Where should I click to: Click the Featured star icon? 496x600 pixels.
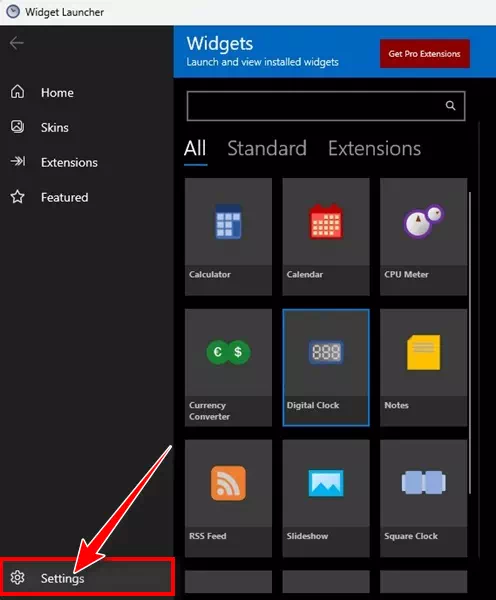(17, 197)
